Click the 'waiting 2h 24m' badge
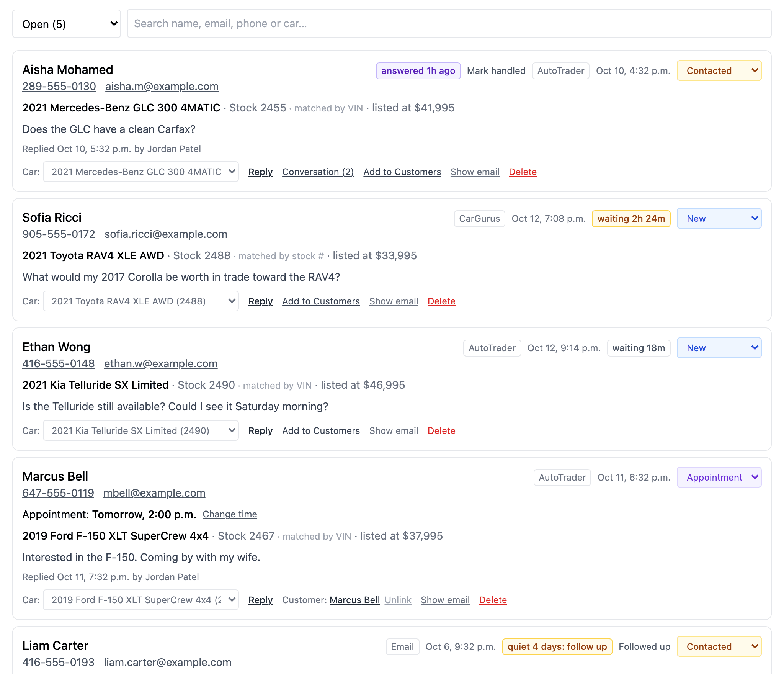Screen dimensions: 784x674 631,219
